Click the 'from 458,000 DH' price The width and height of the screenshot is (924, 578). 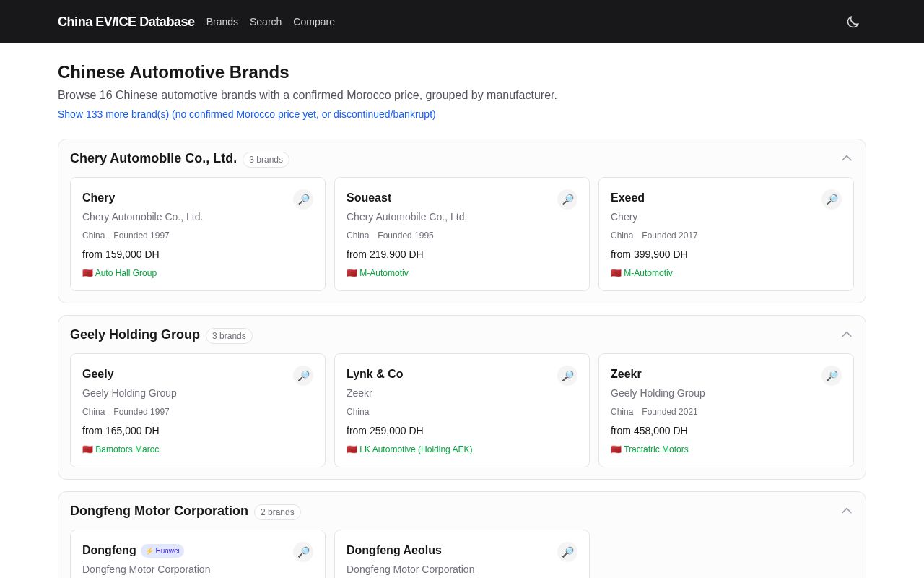(x=649, y=431)
